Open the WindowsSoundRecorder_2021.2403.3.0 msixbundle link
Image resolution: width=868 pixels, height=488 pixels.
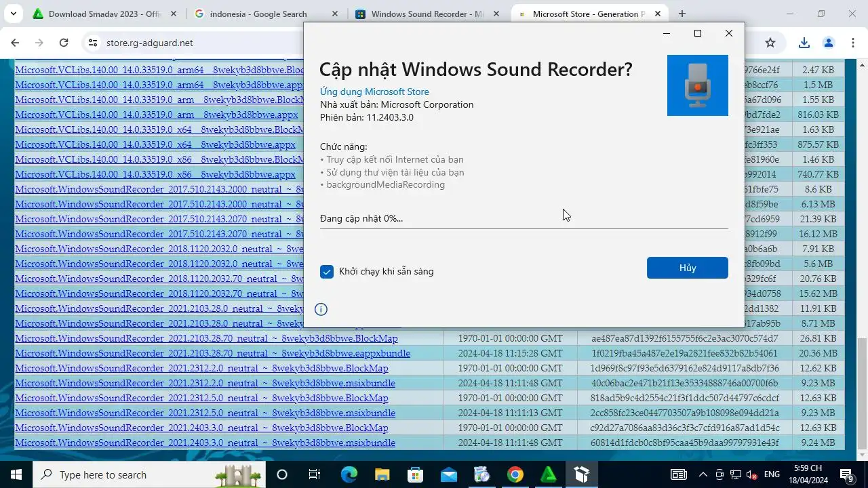(205, 443)
